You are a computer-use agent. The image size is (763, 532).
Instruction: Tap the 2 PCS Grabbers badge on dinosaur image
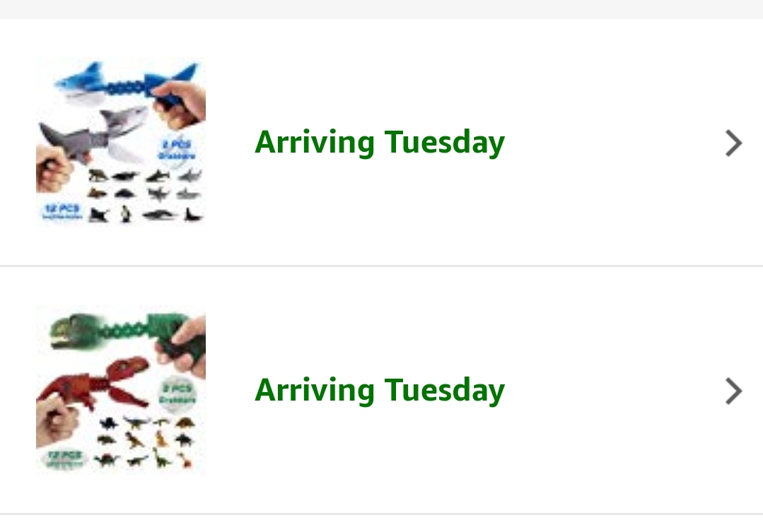[178, 396]
